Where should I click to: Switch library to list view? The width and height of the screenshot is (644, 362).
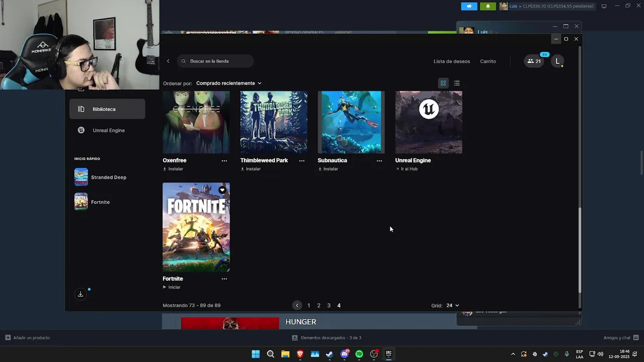coord(457,83)
